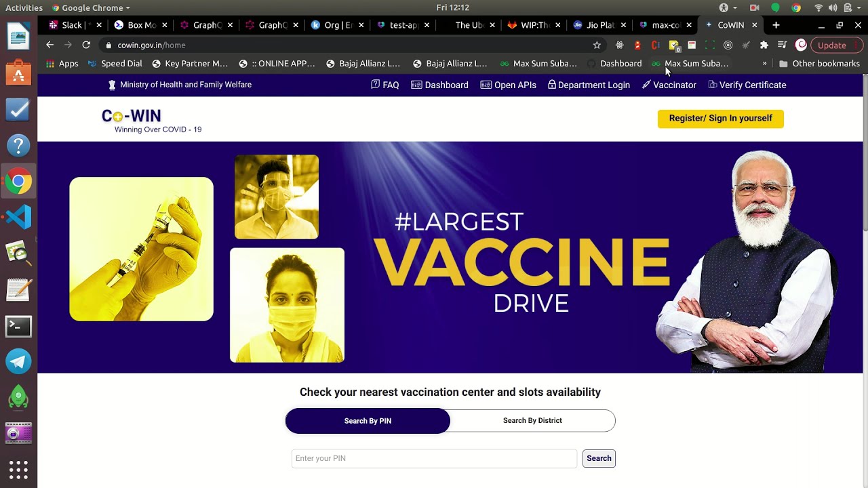Open the text editor in dock
Screen dimensions: 868x488
[18, 289]
